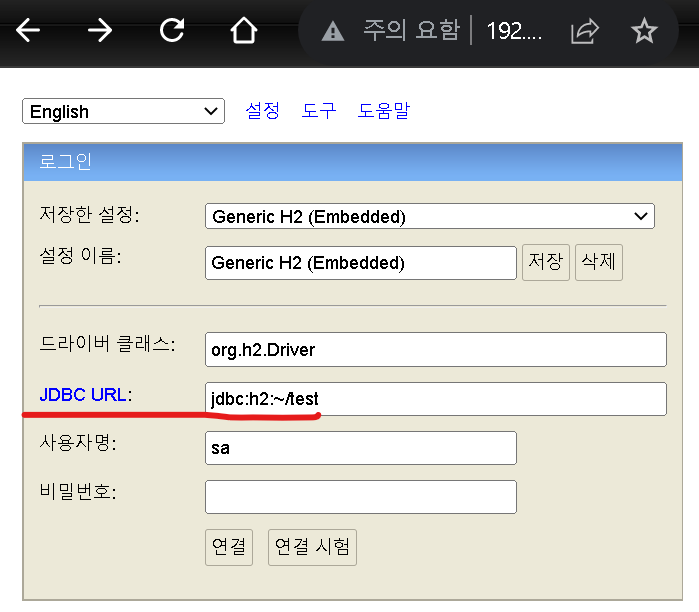Expand the 저장한 설정 Generic H2 dropdown
This screenshot has width=699, height=612.
tap(430, 216)
